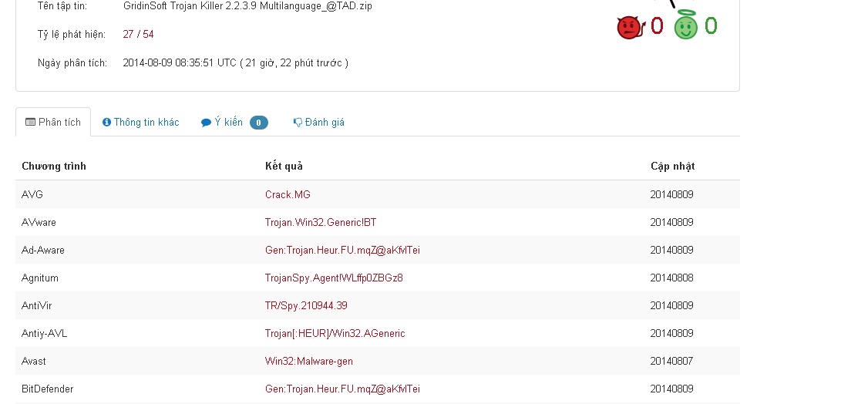The width and height of the screenshot is (868, 404).
Task: Click the Crack.MG result
Action: point(288,195)
